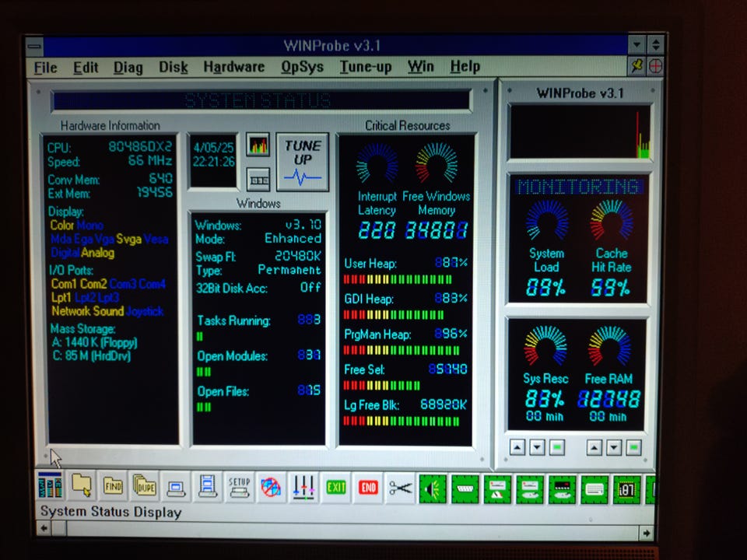Open the green speaker sound test icon
The width and height of the screenshot is (747, 560).
pyautogui.click(x=433, y=488)
